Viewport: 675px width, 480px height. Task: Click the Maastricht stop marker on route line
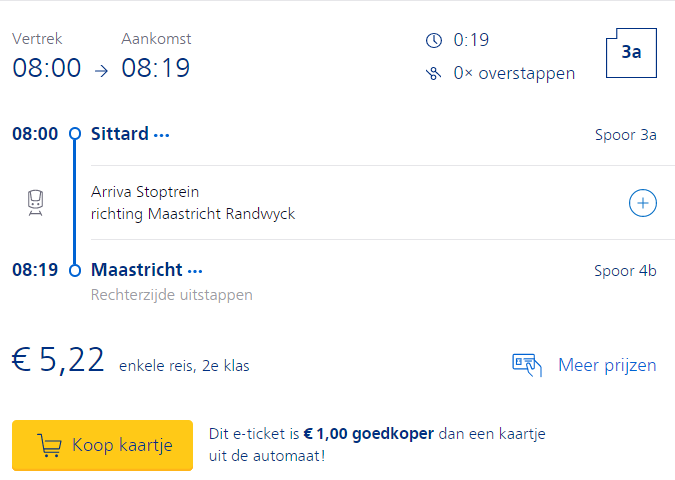point(75,270)
